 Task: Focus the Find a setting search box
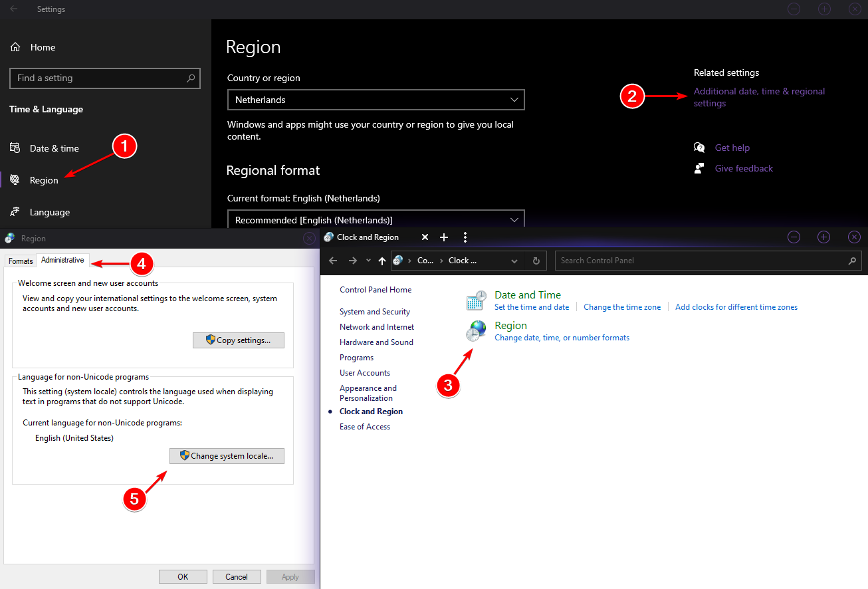pyautogui.click(x=105, y=78)
